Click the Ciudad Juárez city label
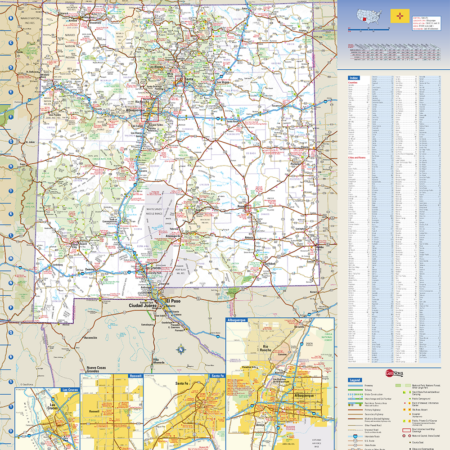Image resolution: width=450 pixels, height=450 pixels. point(142,305)
